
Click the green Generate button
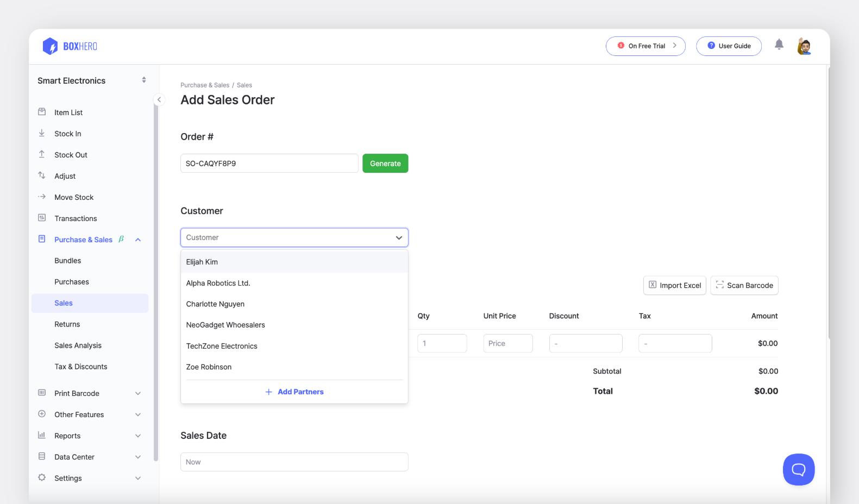pos(385,163)
